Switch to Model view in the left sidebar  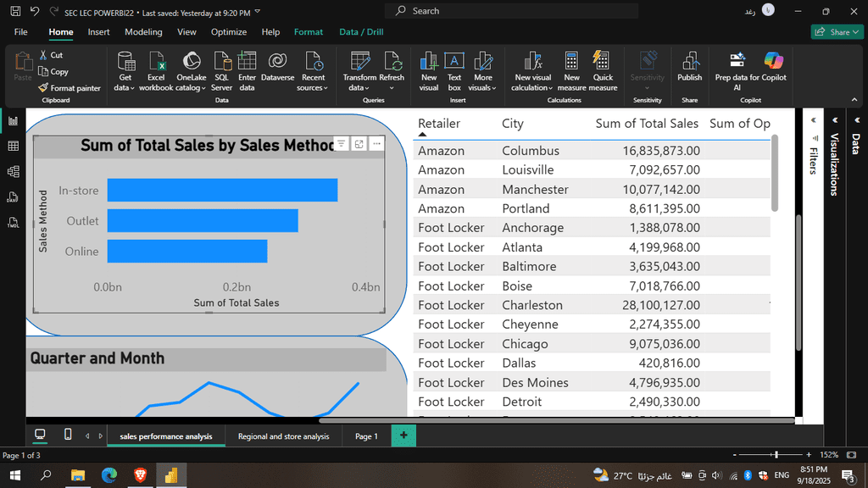pyautogui.click(x=13, y=172)
